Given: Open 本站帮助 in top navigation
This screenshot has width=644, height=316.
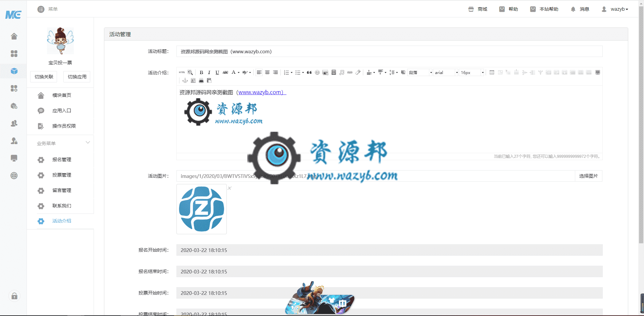Looking at the screenshot, I should 544,9.
